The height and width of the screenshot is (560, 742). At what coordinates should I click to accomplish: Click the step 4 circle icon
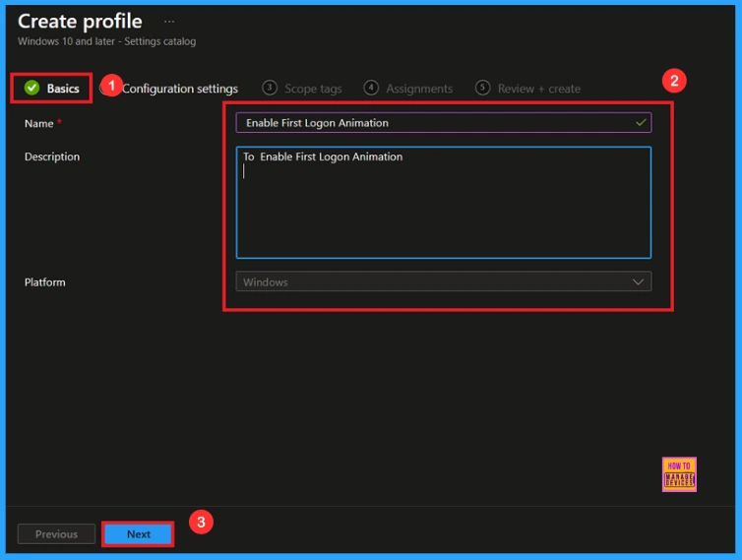[371, 88]
